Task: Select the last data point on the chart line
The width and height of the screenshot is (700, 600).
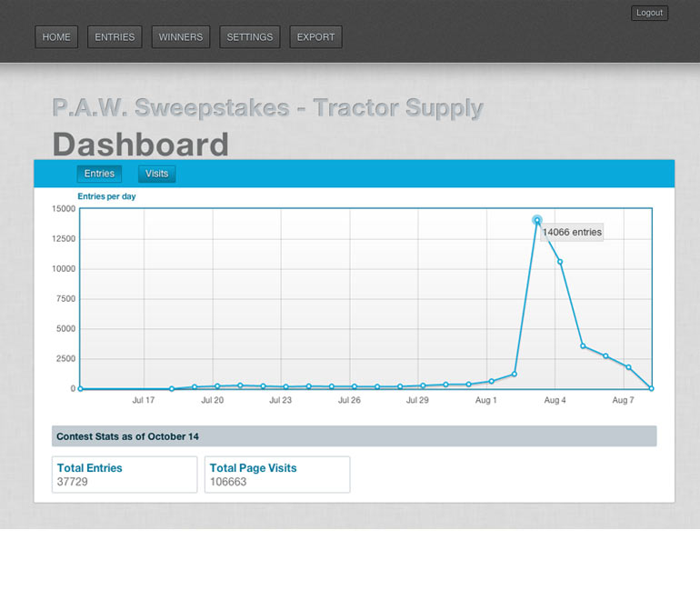Action: click(651, 388)
